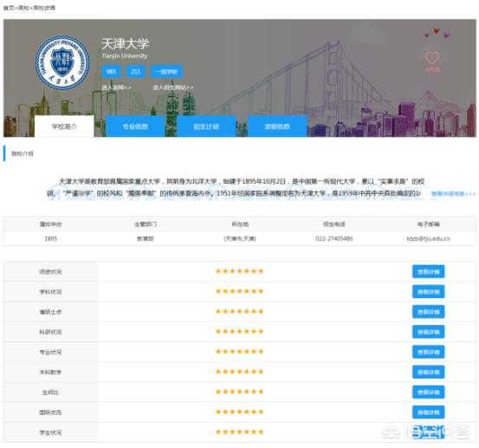Image resolution: width=479 pixels, height=448 pixels.
Task: Click 院校 in the breadcrumb
Action: tap(23, 8)
